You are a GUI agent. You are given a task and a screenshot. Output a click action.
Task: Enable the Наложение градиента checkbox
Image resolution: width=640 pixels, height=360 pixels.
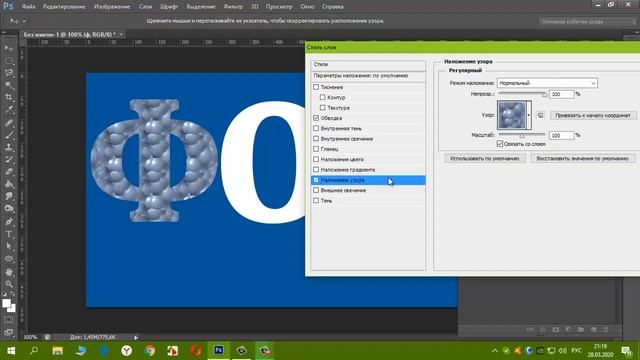[x=316, y=169]
